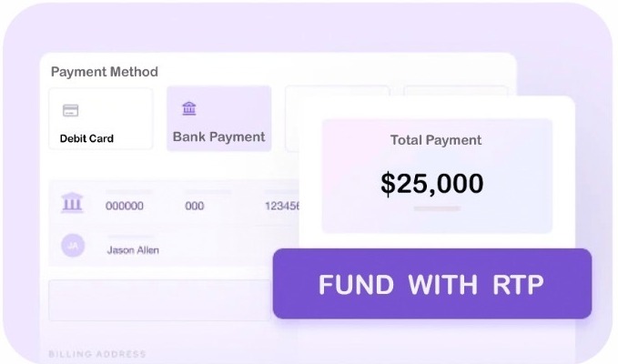The height and width of the screenshot is (364, 618).
Task: Click the BILLING ADDRESS section label
Action: (x=96, y=353)
